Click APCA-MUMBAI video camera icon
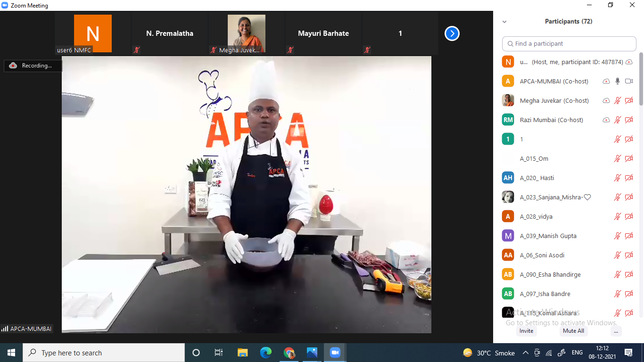Image resolution: width=644 pixels, height=362 pixels. point(628,81)
